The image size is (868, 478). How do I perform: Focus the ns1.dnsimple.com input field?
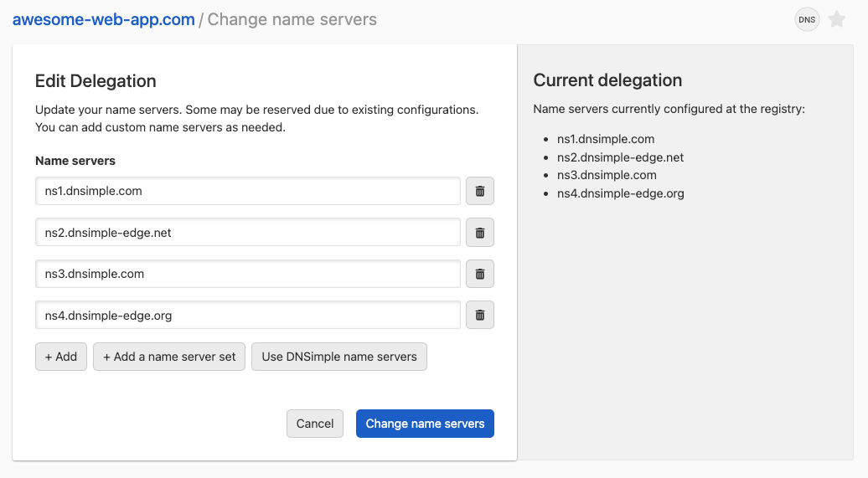pos(248,191)
